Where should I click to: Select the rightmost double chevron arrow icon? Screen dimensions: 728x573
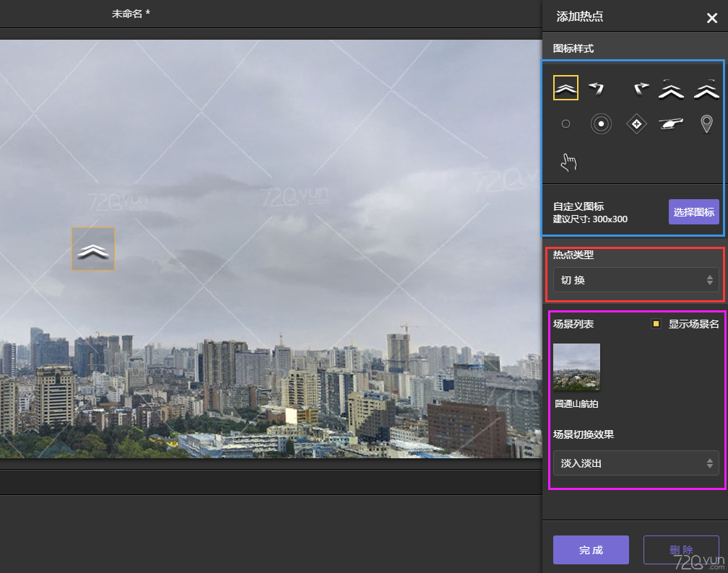pos(706,88)
